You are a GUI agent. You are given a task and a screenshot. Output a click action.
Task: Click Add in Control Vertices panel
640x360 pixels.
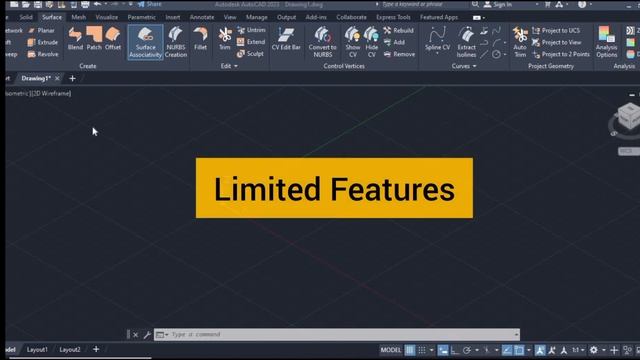(394, 42)
